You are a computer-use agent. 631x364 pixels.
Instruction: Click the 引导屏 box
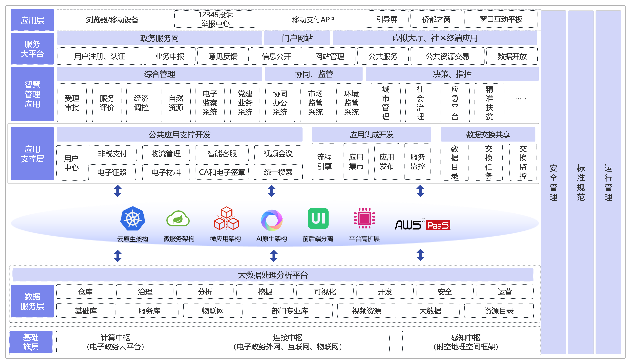pos(387,19)
